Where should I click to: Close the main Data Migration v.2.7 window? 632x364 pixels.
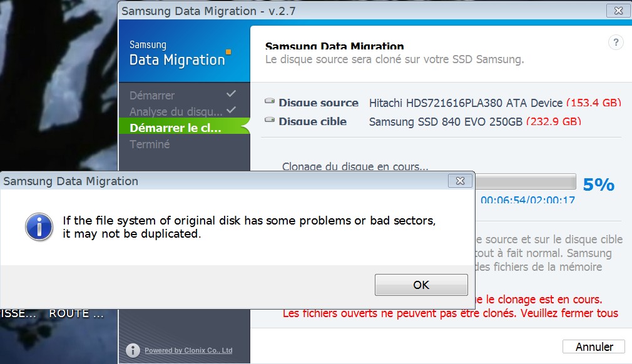[x=616, y=11]
